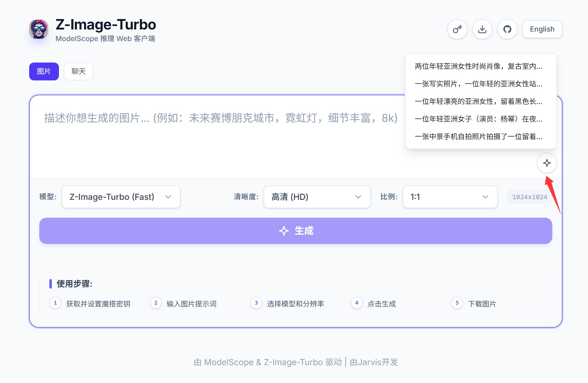Click the sparkle prompt suggestions button

click(x=547, y=163)
